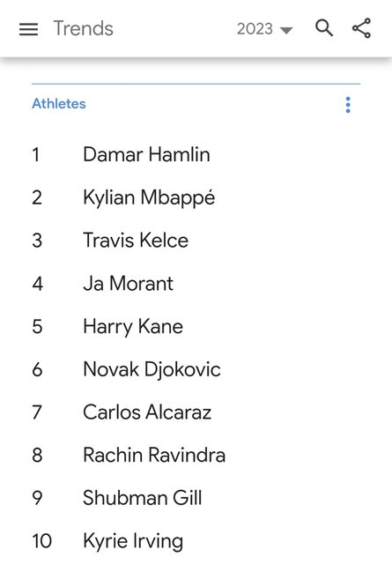This screenshot has width=392, height=564.
Task: Click the rank number 10
Action: (42, 541)
